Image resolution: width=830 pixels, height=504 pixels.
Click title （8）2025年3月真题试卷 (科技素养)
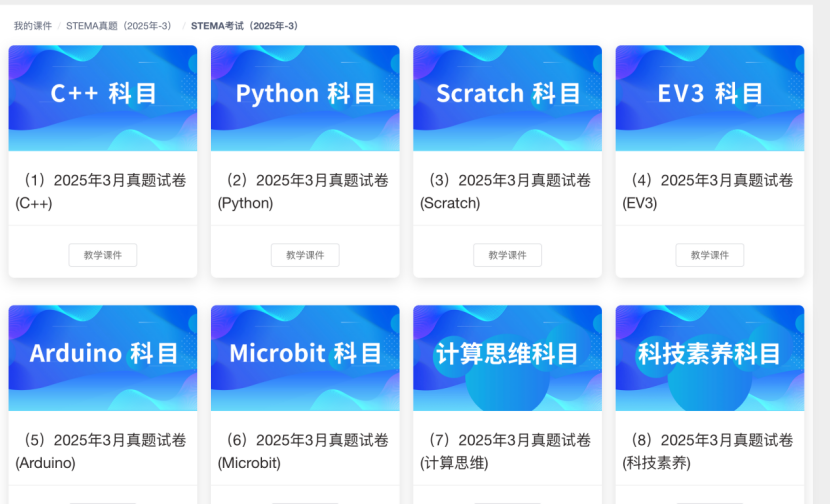708,452
